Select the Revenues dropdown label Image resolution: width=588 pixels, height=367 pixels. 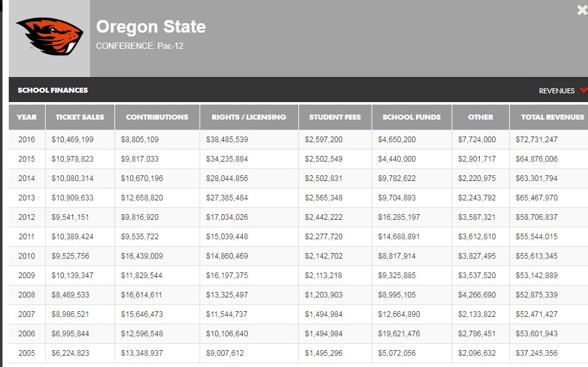pos(557,91)
